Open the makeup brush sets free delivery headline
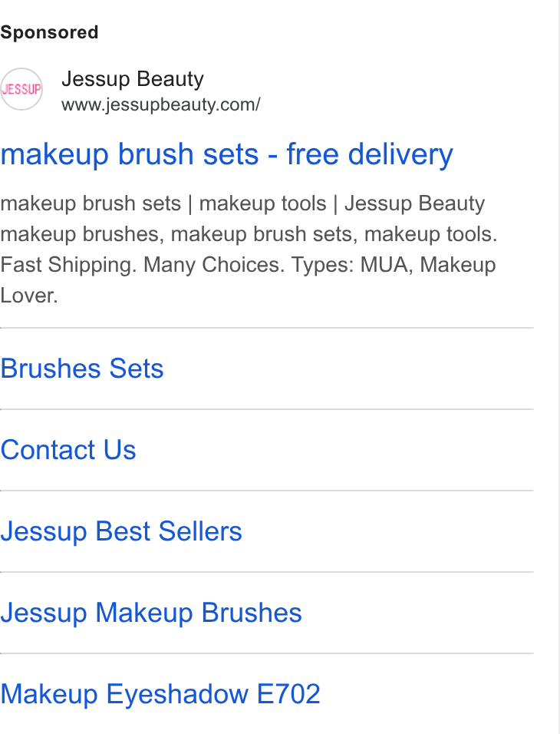Image resolution: width=560 pixels, height=734 pixels. [226, 154]
